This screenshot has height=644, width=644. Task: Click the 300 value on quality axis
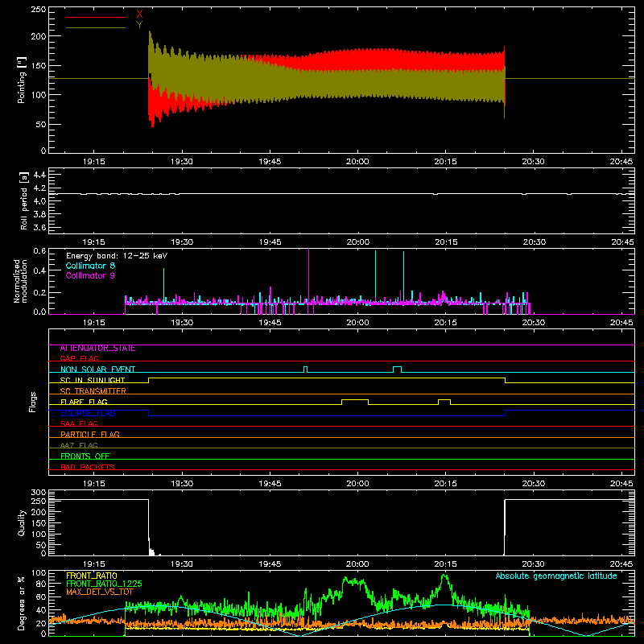pyautogui.click(x=39, y=492)
